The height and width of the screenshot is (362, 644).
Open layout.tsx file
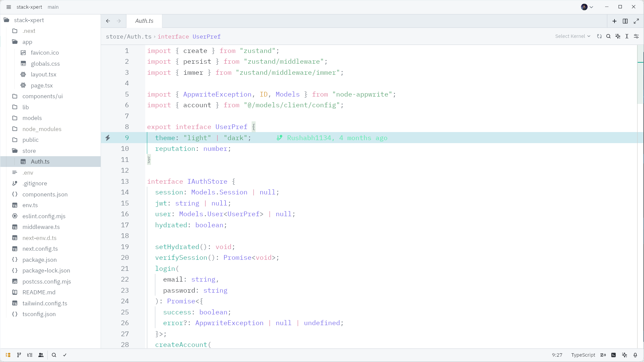pos(50,74)
